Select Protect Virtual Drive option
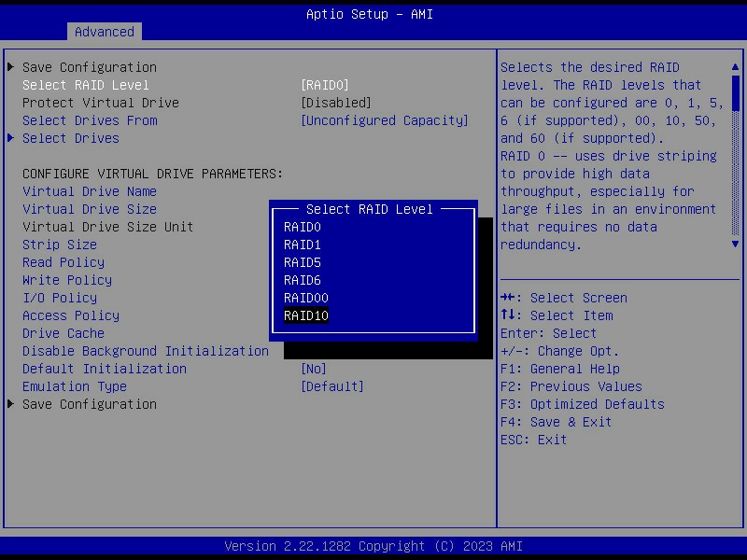The height and width of the screenshot is (560, 747). tap(101, 103)
